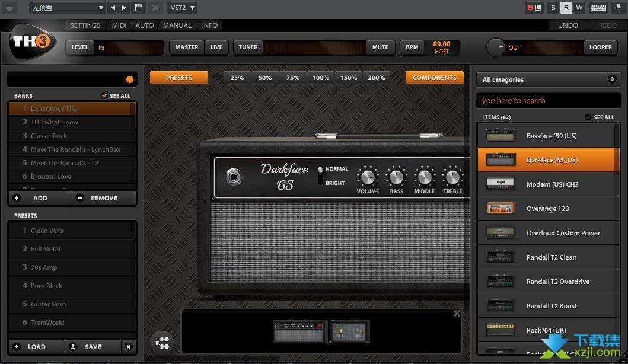Toggle the S button in wrapper bar
The width and height of the screenshot is (628, 364).
pyautogui.click(x=553, y=8)
